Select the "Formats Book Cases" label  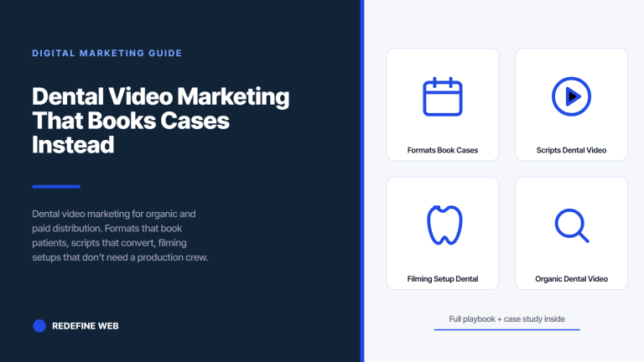coord(443,150)
